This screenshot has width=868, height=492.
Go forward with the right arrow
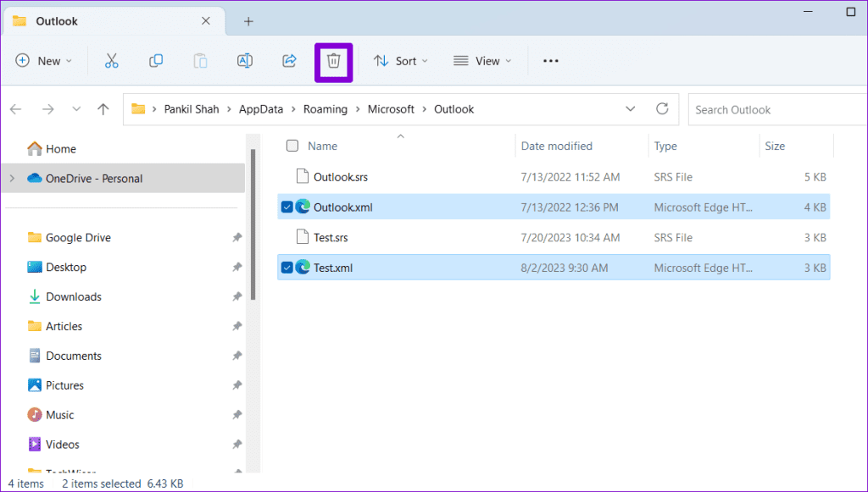48,109
